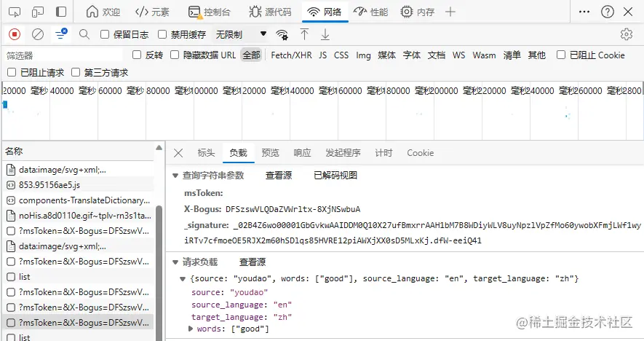Stop recording network log
Image resolution: width=644 pixels, height=341 pixels.
click(15, 34)
